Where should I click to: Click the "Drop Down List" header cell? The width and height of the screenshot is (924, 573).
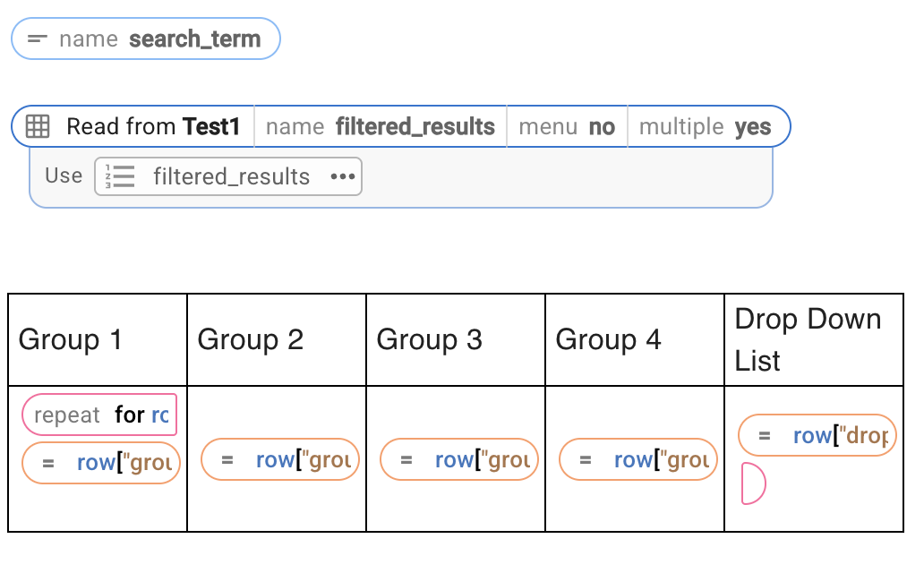click(813, 340)
